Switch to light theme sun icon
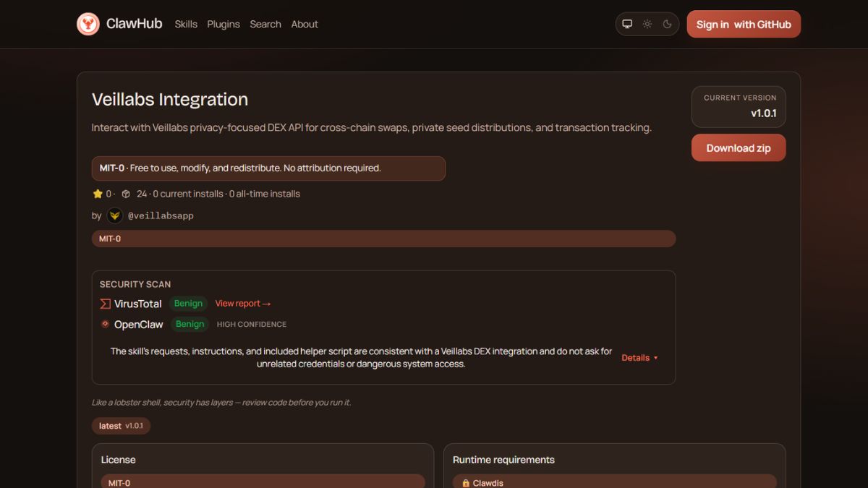Image resolution: width=868 pixels, height=488 pixels. click(x=647, y=24)
